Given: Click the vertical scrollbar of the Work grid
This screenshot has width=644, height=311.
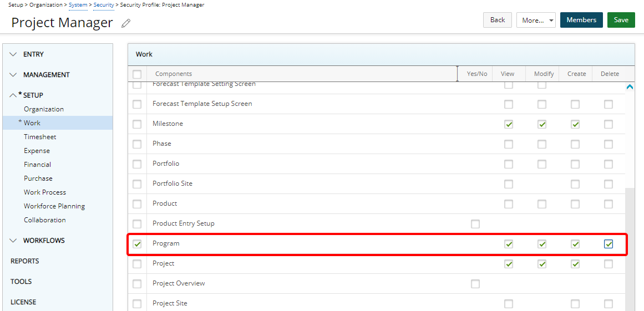Looking at the screenshot, I should tap(629, 246).
